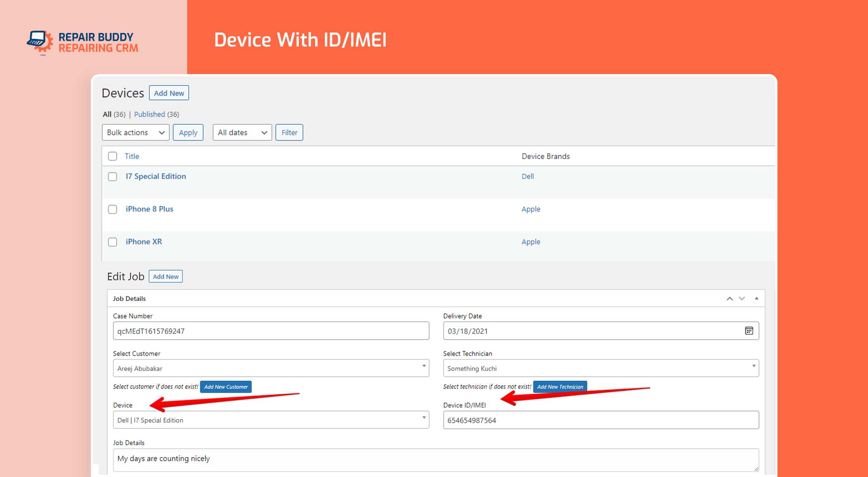Screen dimensions: 868x477
Task: Check the iPhone XR row checkbox
Action: [x=113, y=242]
